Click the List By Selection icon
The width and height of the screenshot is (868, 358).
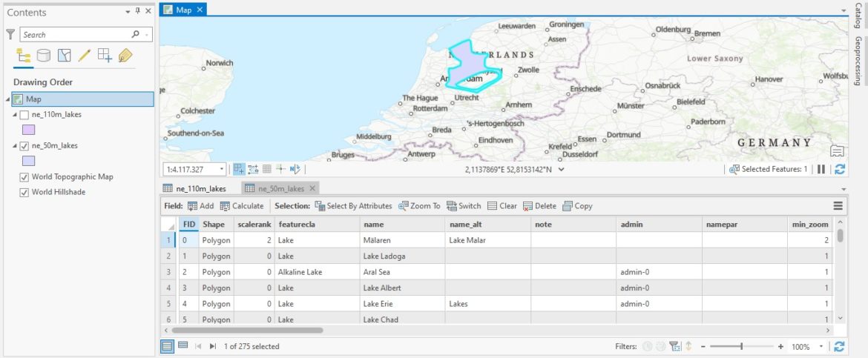65,56
